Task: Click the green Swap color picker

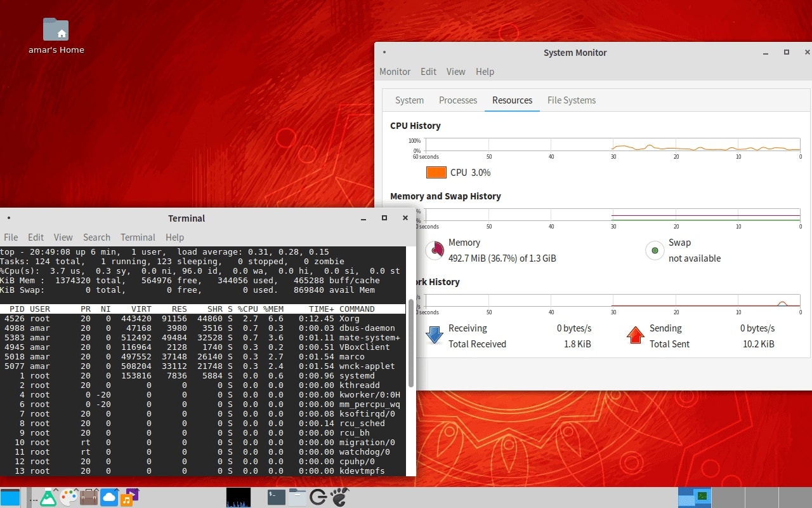Action: pos(655,250)
